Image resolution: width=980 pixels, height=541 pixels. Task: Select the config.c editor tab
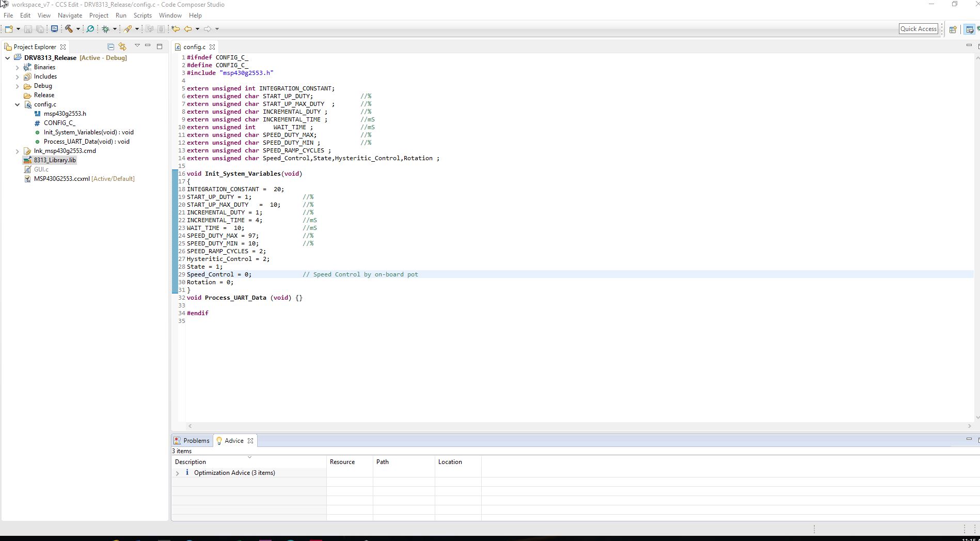click(195, 47)
